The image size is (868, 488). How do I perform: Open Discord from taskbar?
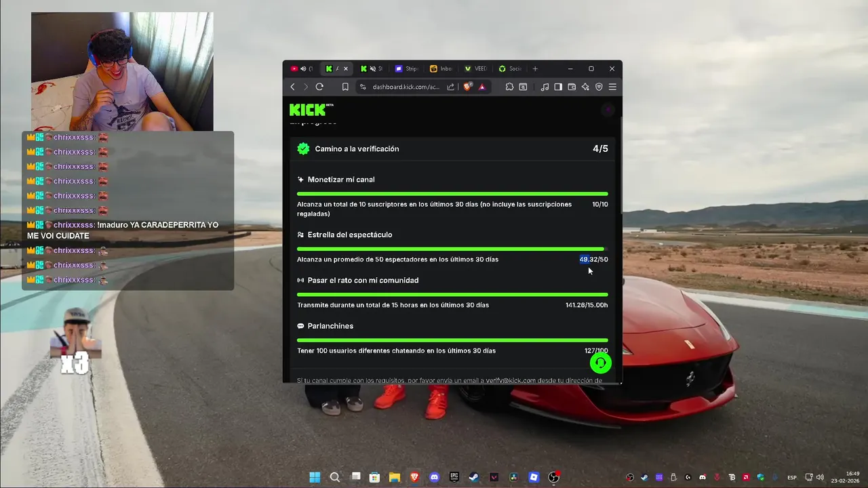coord(434,477)
